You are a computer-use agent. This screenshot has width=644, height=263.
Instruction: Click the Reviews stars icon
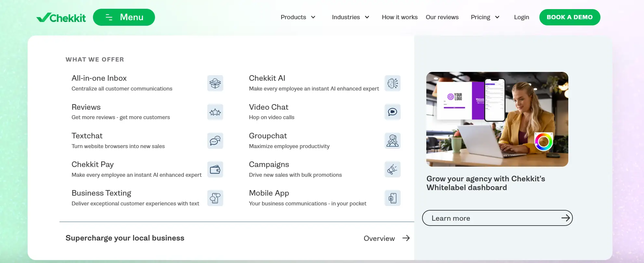tap(215, 112)
